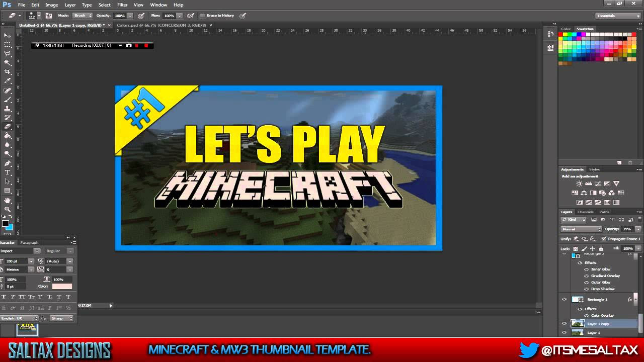Open the Filter menu
The width and height of the screenshot is (644, 362).
(122, 5)
